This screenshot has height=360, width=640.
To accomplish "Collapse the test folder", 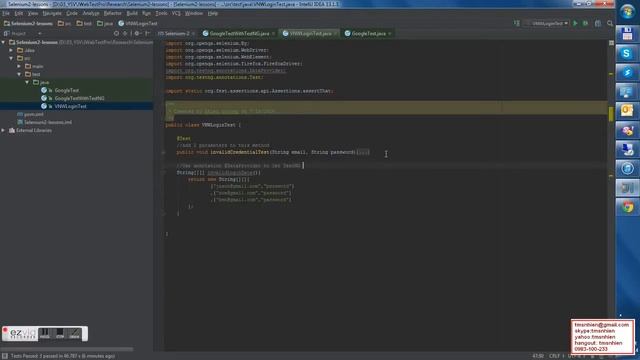I will pyautogui.click(x=19, y=74).
